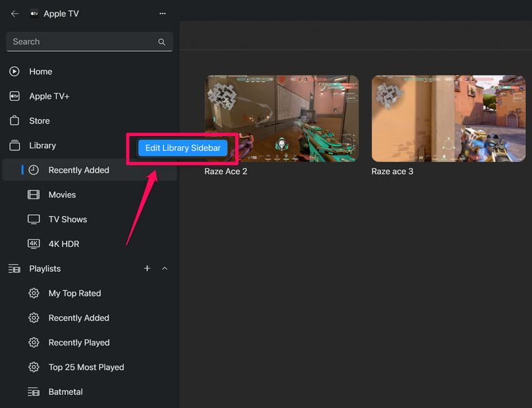This screenshot has width=532, height=408.
Task: Click Edit Library Sidebar button
Action: coord(183,148)
